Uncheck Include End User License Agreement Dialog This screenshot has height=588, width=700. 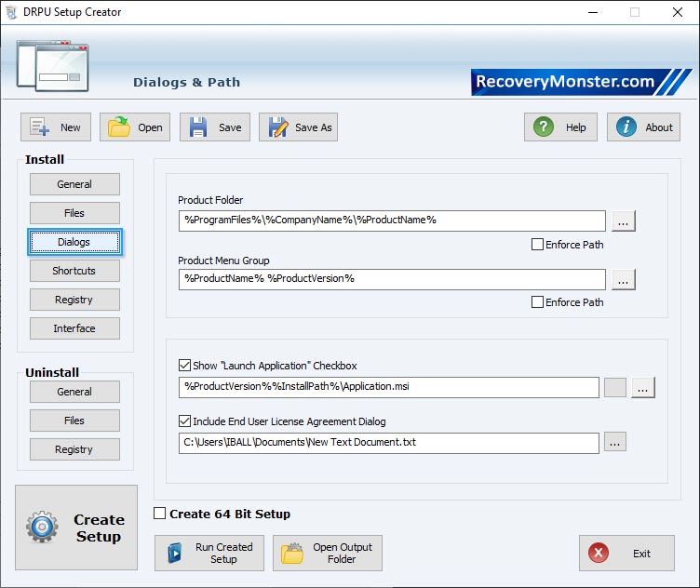coord(184,421)
